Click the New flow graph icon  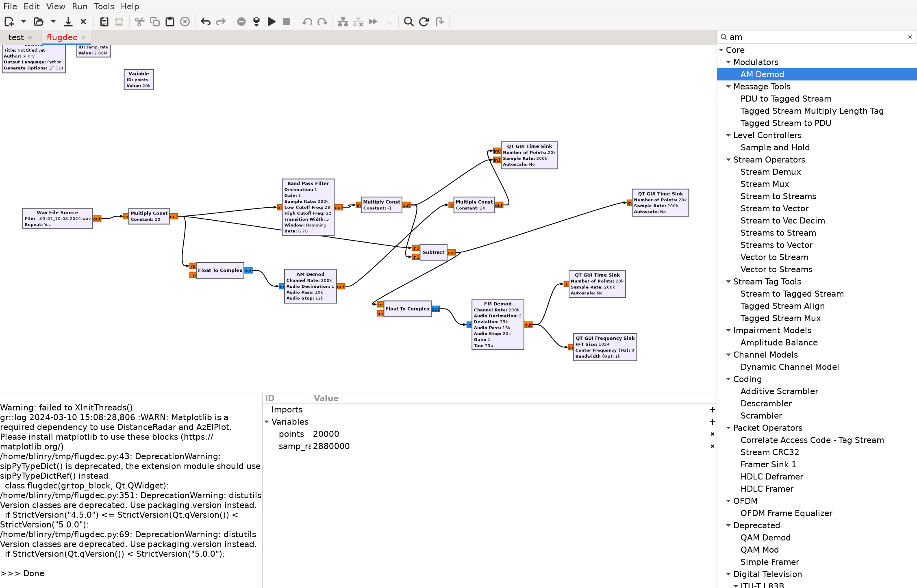click(x=9, y=22)
